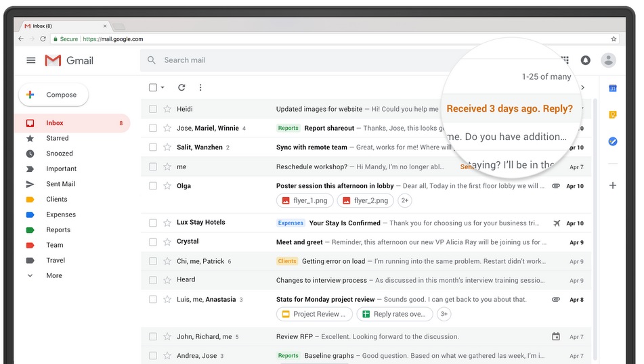Click the add-ons plus icon in side panel
The width and height of the screenshot is (644, 364).
click(x=612, y=185)
